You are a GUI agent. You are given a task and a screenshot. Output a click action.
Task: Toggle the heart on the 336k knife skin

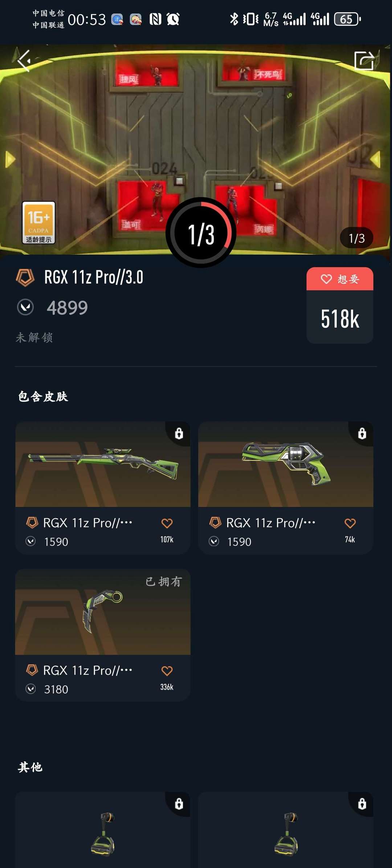click(x=167, y=670)
